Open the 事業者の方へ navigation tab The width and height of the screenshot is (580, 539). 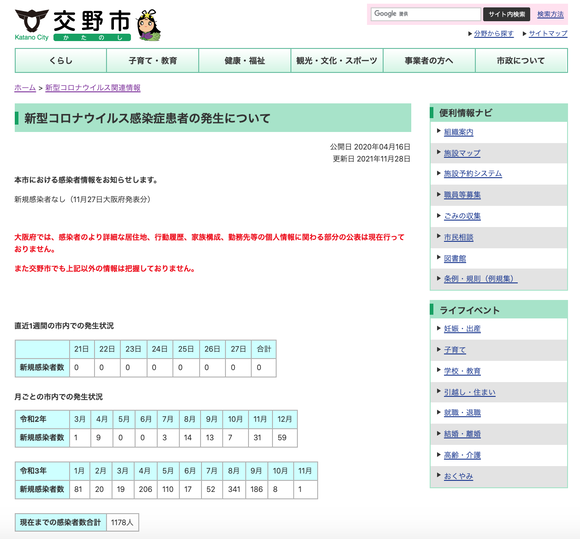[x=429, y=61]
